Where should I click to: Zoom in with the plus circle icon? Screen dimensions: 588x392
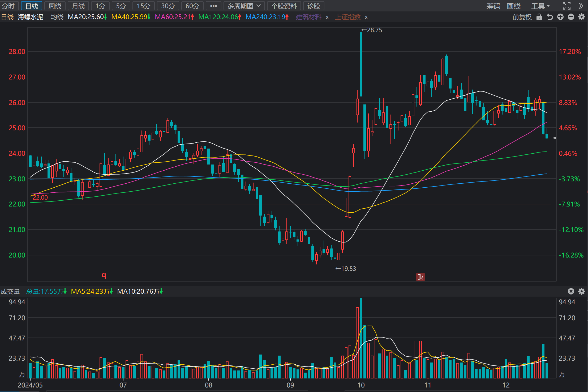click(560, 17)
